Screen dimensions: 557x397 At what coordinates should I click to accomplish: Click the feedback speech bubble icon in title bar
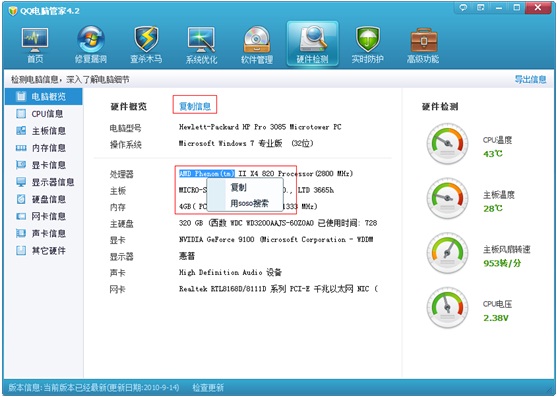point(463,7)
